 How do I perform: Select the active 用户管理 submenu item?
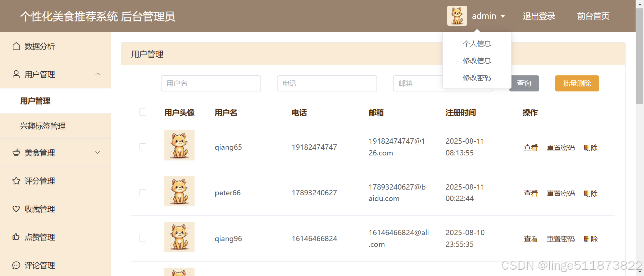[x=55, y=101]
